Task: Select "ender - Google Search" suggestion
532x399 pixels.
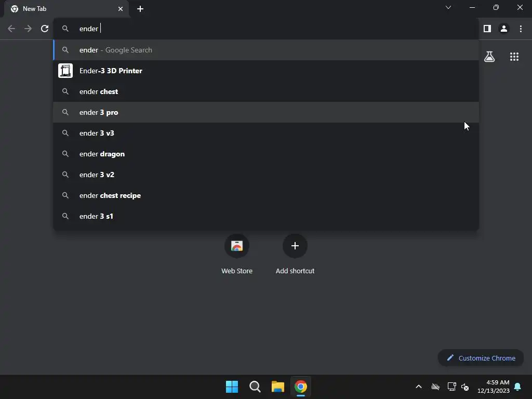Action: point(266,50)
